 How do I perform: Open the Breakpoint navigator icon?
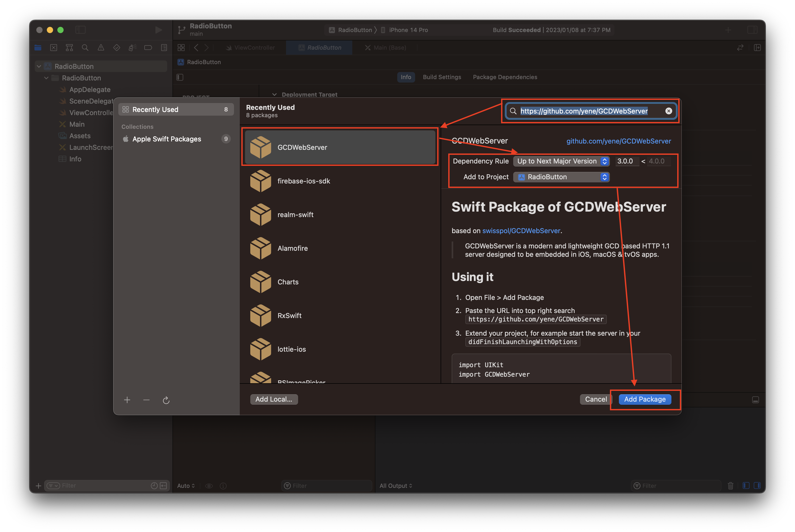point(148,48)
